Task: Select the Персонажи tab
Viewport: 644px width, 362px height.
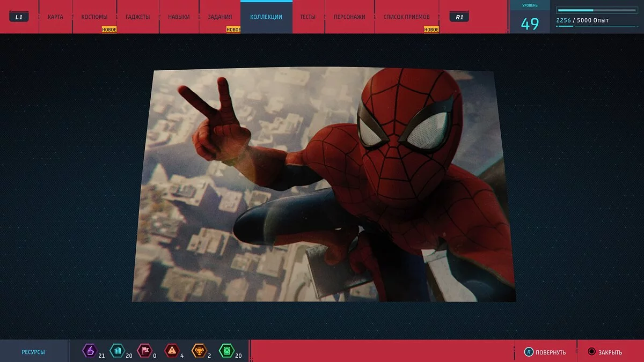Action: [x=349, y=17]
